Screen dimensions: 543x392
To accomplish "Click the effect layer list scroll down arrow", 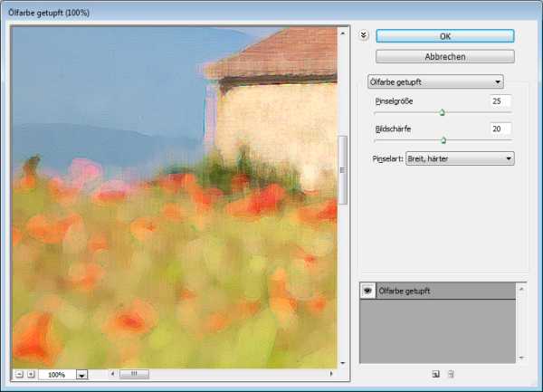I will (x=521, y=358).
